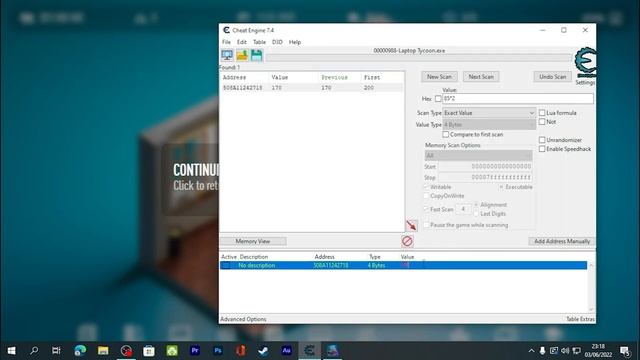Open the Help menu

pos(295,42)
